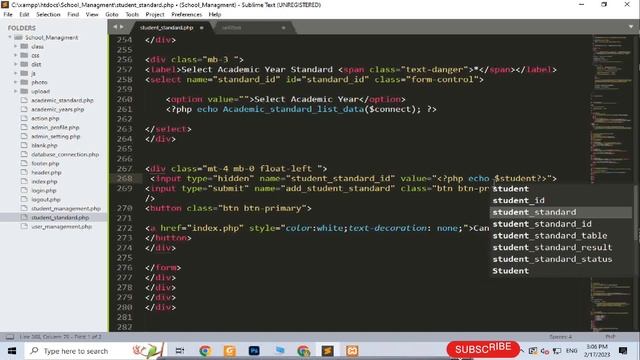Expand the css folder

click(16, 55)
